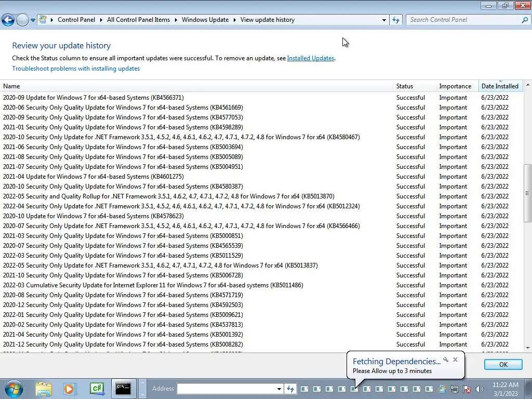Viewport: 532px width, 399px height.
Task: Expand the arrow after Control Panel breadcrumb
Action: [101, 20]
